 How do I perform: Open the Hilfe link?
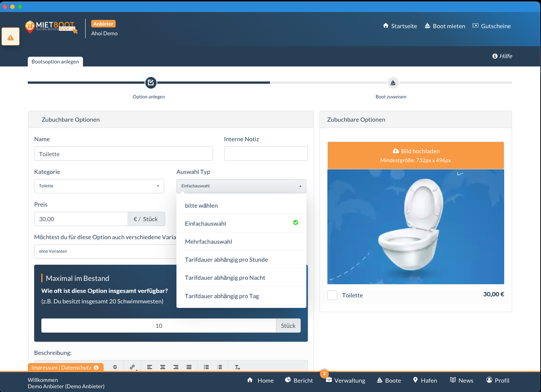(502, 56)
